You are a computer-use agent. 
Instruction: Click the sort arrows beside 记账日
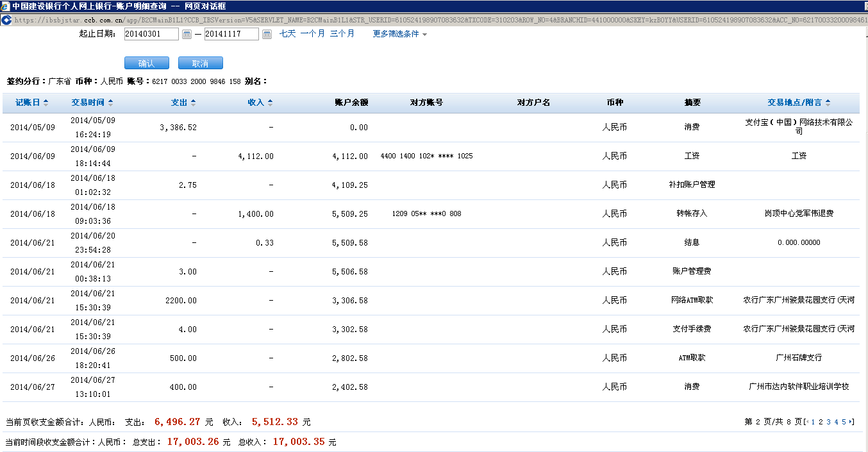pyautogui.click(x=46, y=103)
